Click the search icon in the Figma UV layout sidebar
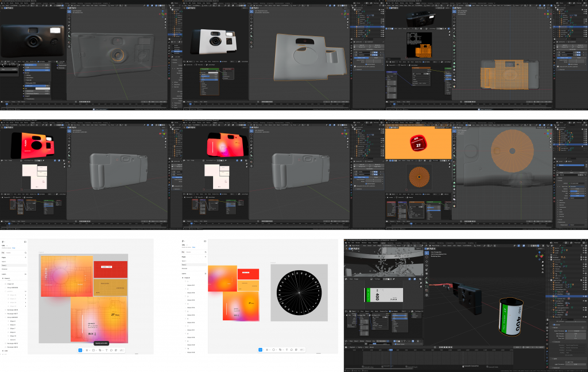588x372 pixels. pyautogui.click(x=25, y=252)
